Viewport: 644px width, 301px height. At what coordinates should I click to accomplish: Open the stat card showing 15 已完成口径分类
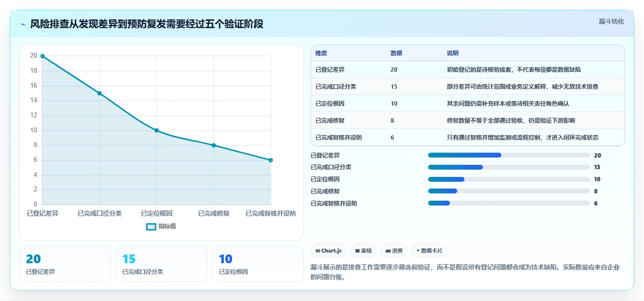(161, 264)
